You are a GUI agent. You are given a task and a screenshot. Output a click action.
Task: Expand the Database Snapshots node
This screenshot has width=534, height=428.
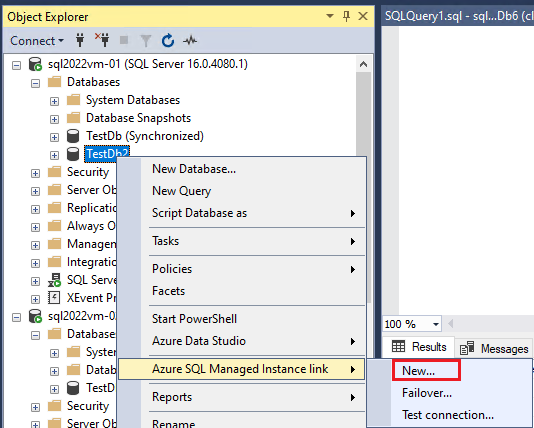54,119
